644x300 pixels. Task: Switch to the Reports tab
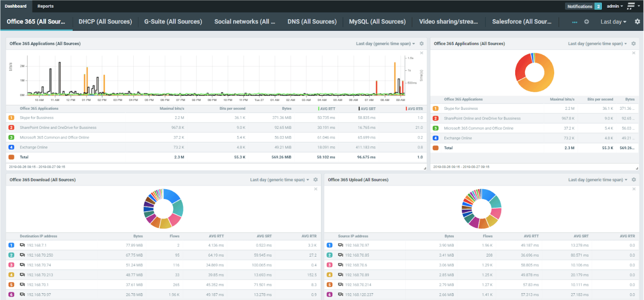[x=45, y=6]
